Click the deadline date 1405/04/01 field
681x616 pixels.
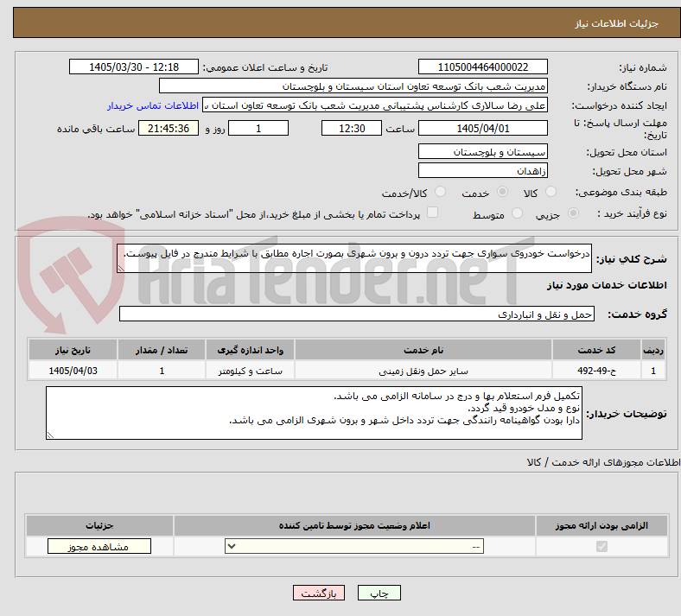click(x=482, y=128)
